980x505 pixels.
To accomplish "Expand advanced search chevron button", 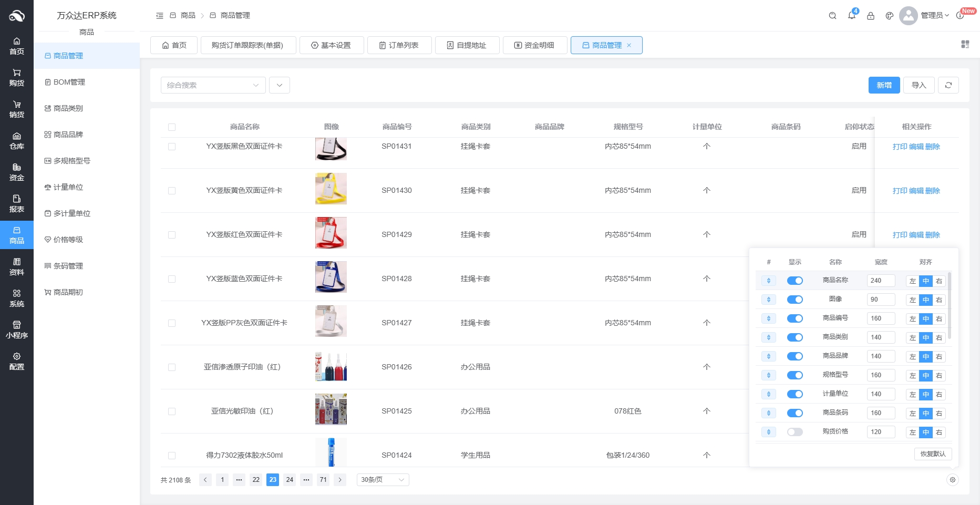I will point(279,85).
